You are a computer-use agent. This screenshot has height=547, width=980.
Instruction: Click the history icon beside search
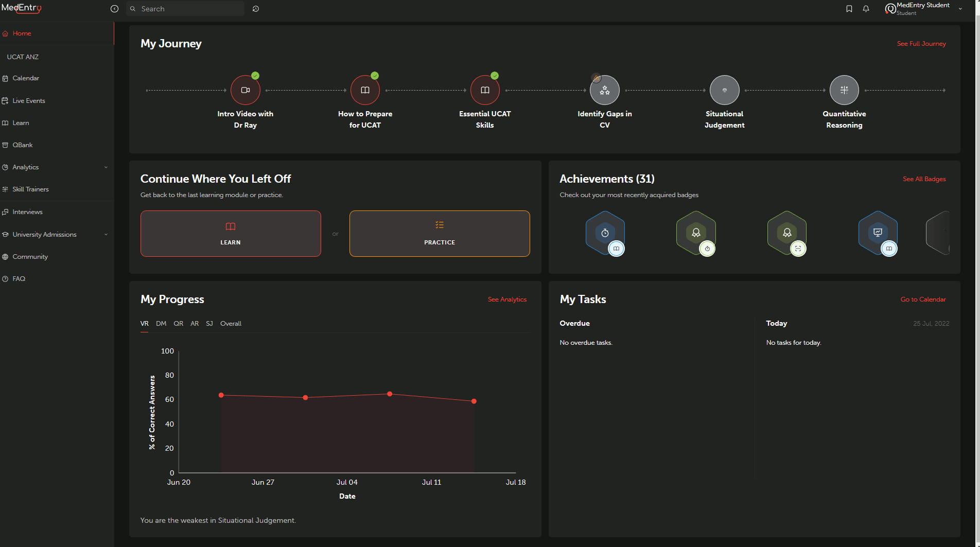pyautogui.click(x=256, y=9)
